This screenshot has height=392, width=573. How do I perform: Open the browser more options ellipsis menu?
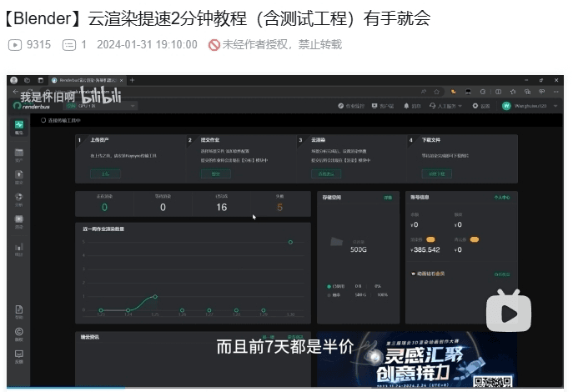(555, 92)
